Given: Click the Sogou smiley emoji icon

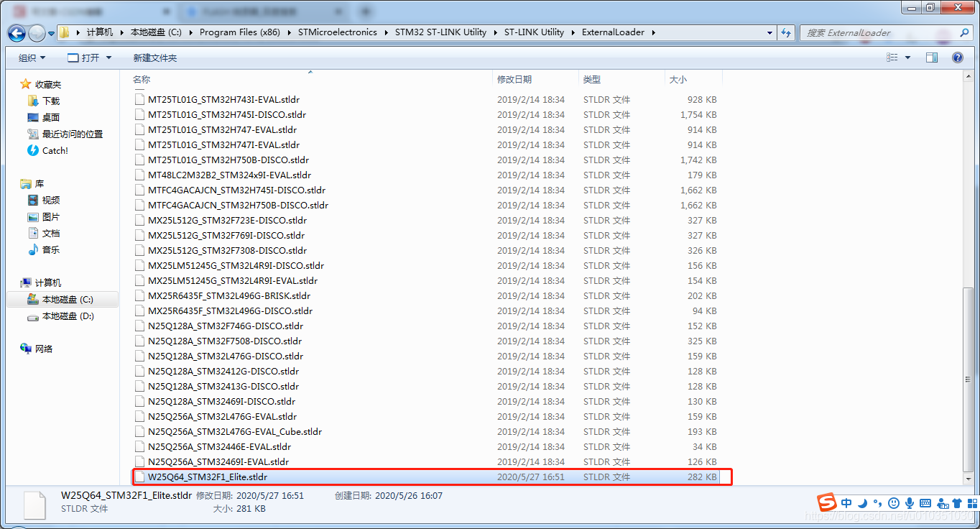Looking at the screenshot, I should click(x=894, y=503).
